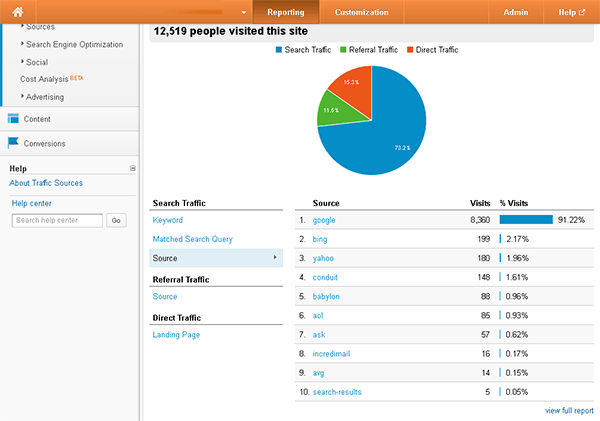Open Matched Search Query link

192,239
